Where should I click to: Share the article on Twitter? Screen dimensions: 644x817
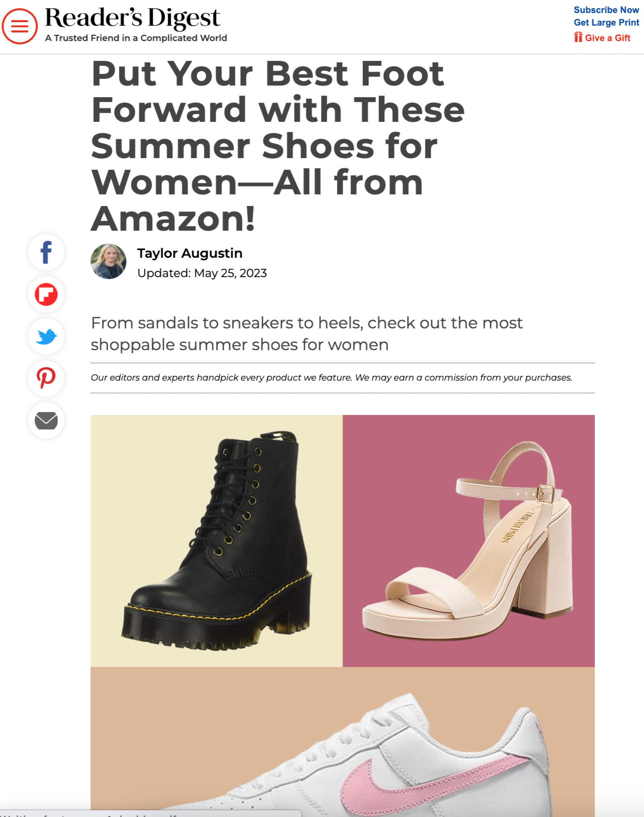[46, 336]
